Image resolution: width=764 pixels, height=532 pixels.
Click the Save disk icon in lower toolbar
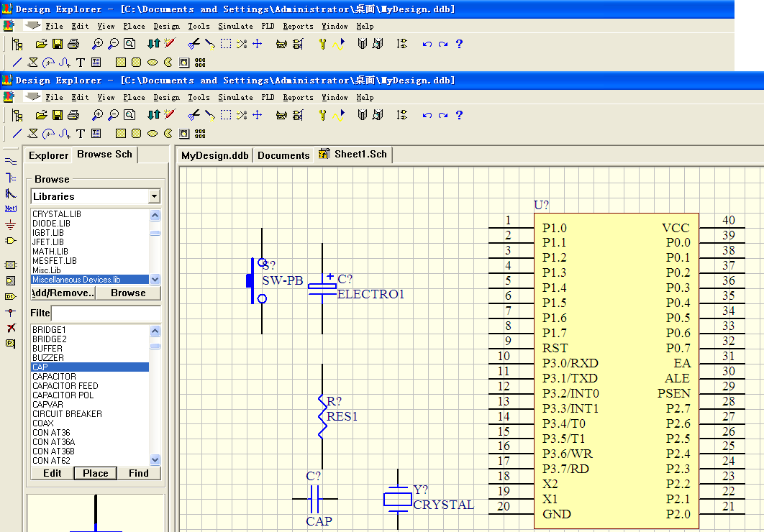point(58,115)
